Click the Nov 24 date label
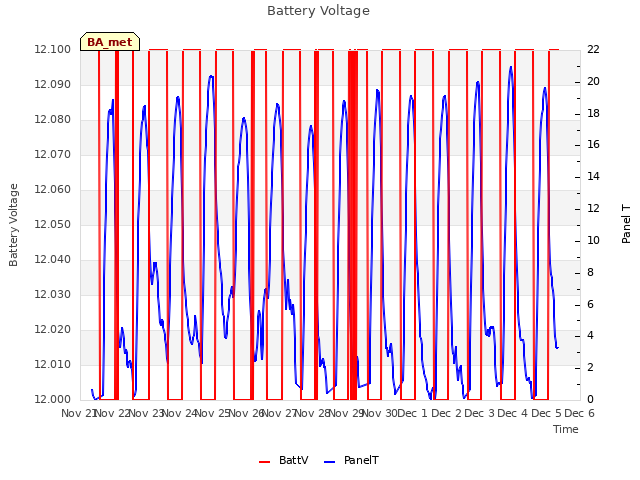The image size is (640, 480). [179, 413]
